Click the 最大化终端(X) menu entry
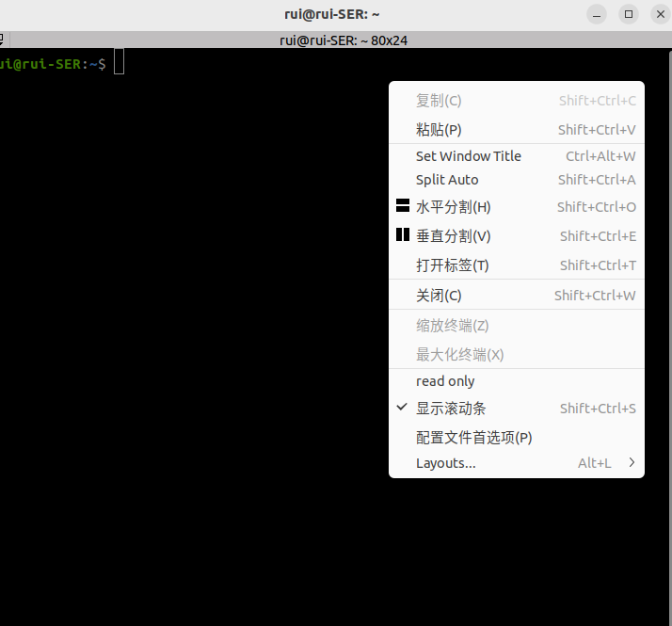The width and height of the screenshot is (672, 626). 459,355
